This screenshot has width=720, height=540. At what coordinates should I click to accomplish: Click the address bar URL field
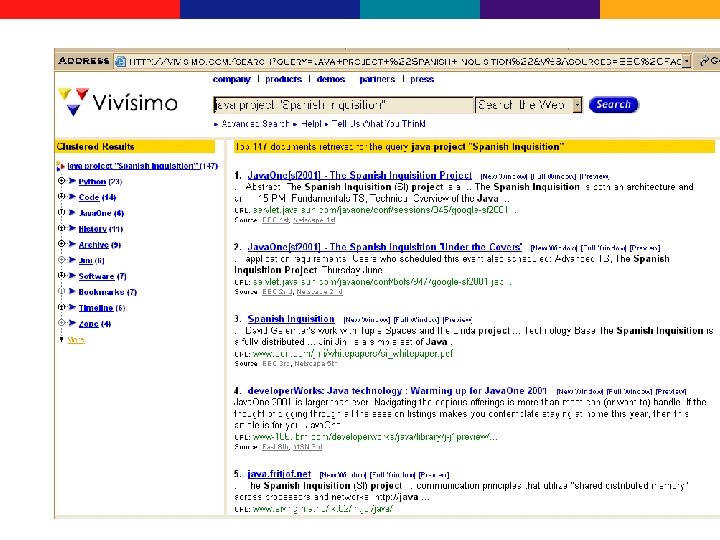click(399, 61)
